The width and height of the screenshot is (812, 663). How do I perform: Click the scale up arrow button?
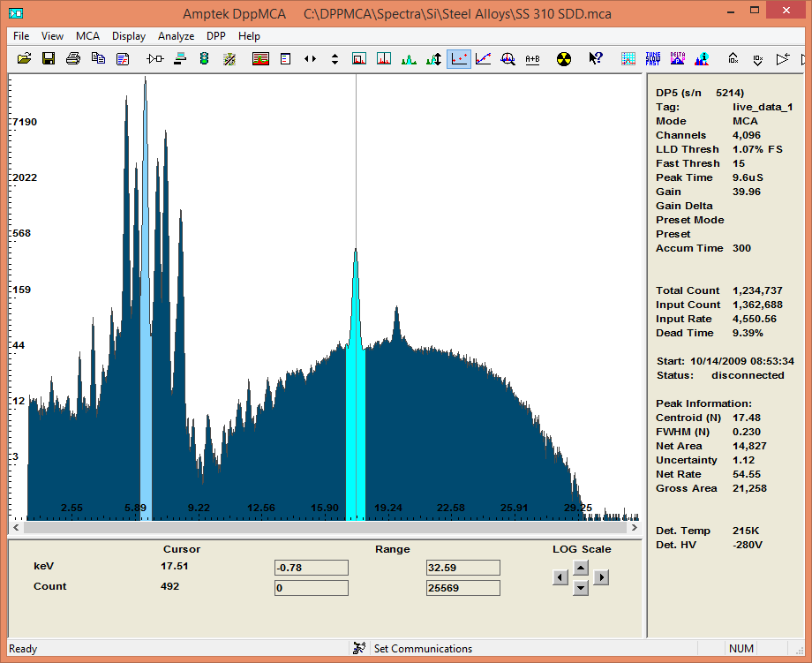coord(581,569)
